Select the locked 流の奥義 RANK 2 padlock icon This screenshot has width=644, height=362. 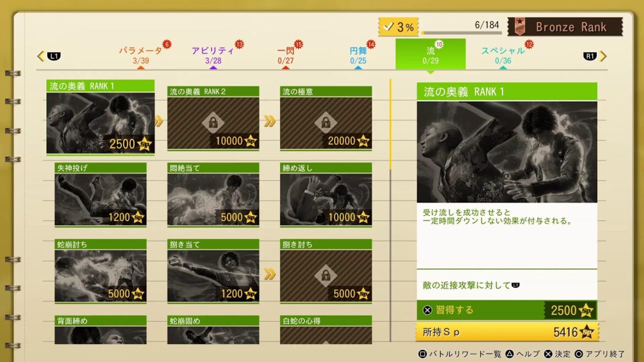pyautogui.click(x=213, y=122)
